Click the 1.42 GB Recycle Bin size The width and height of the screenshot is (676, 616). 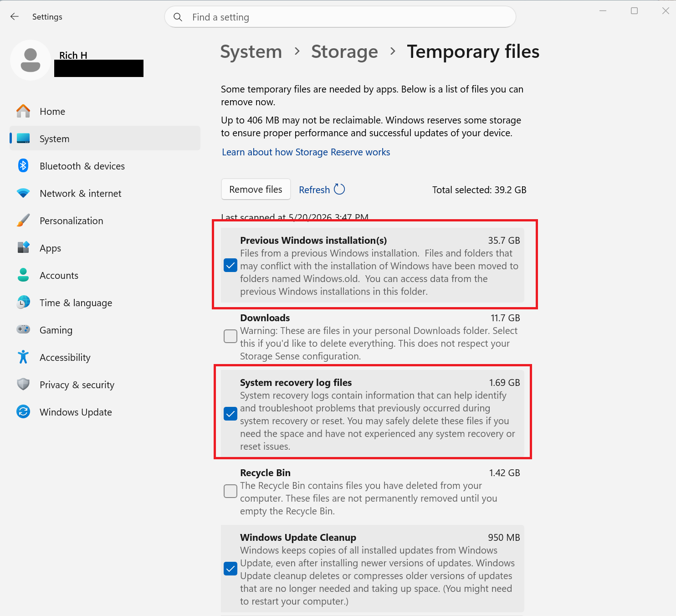(x=505, y=472)
